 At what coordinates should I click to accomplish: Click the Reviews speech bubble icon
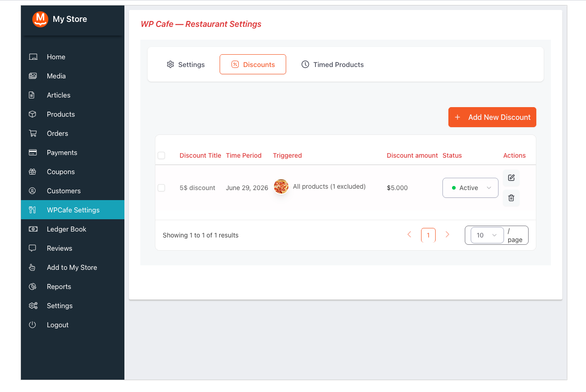(x=32, y=248)
